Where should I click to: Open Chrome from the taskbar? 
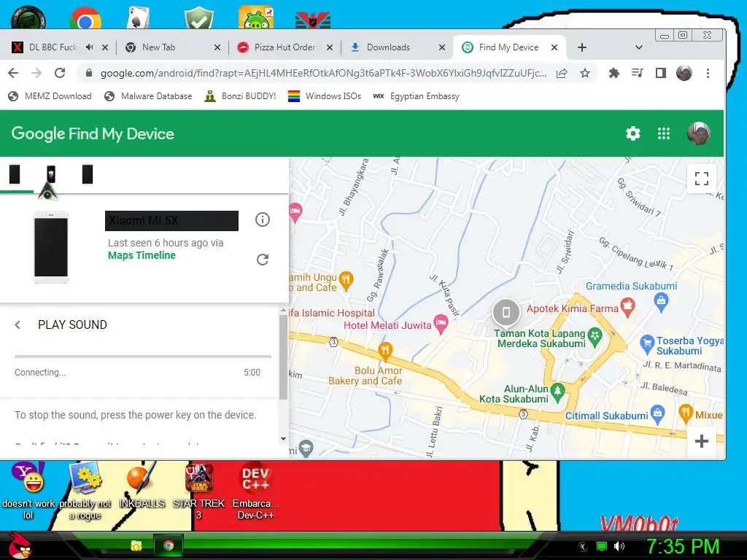point(169,545)
